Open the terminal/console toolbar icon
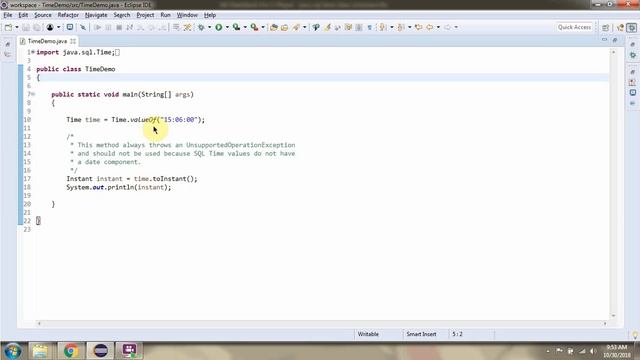The height and width of the screenshot is (360, 640). click(70, 27)
